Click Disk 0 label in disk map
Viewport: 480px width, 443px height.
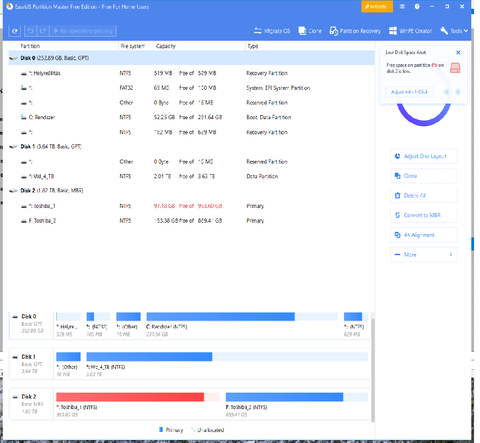29,316
